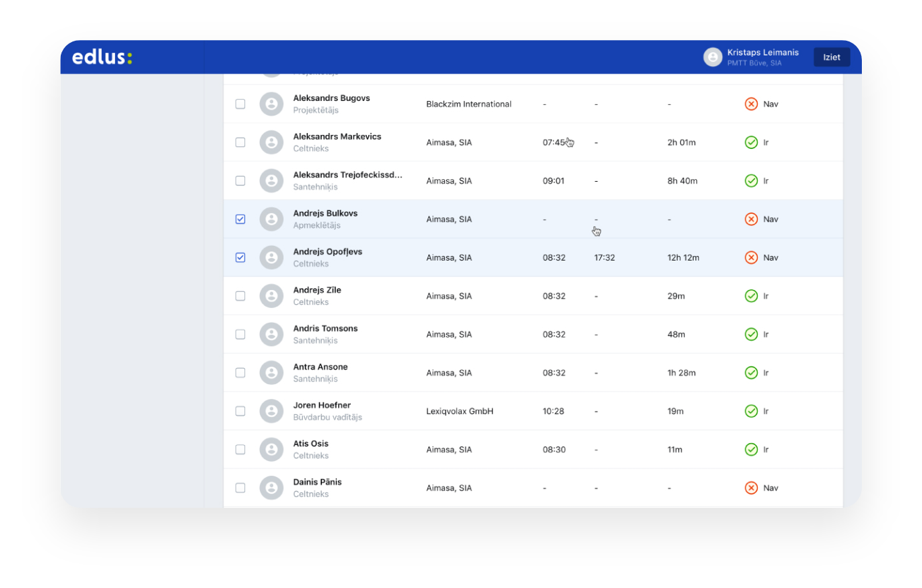Click Lexiqvolax GmbH company cell
Image resolution: width=922 pixels, height=588 pixels.
460,412
